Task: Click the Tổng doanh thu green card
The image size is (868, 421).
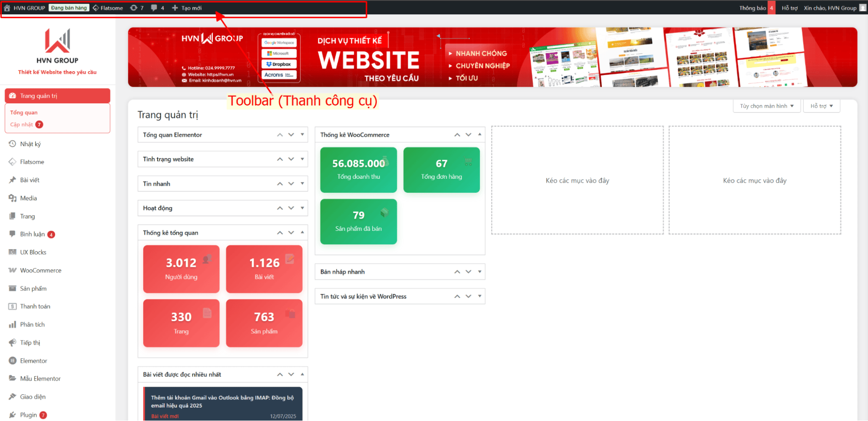Action: point(358,170)
